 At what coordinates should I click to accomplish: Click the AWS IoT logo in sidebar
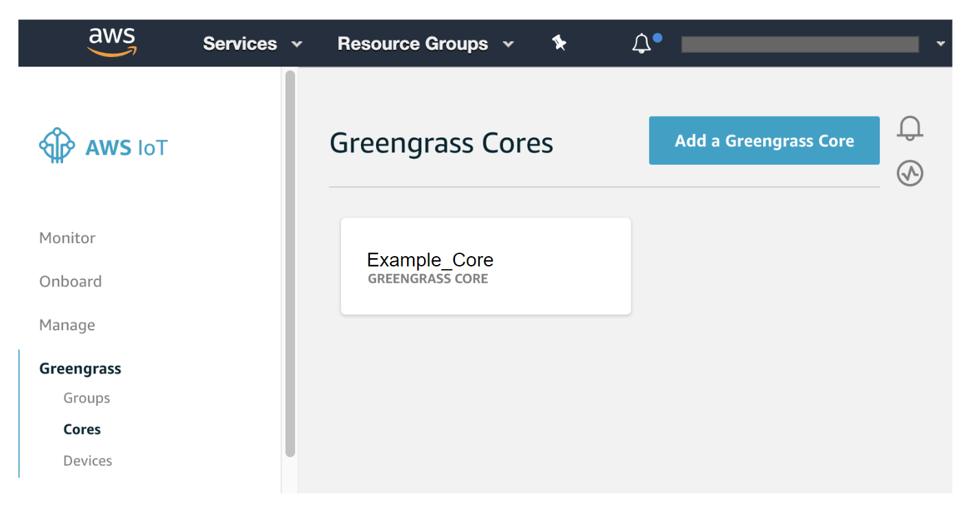[104, 146]
